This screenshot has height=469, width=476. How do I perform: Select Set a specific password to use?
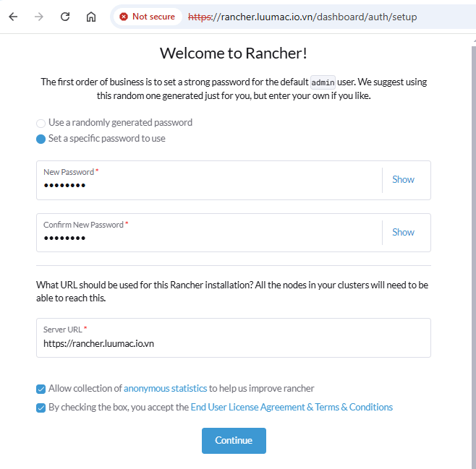(41, 139)
